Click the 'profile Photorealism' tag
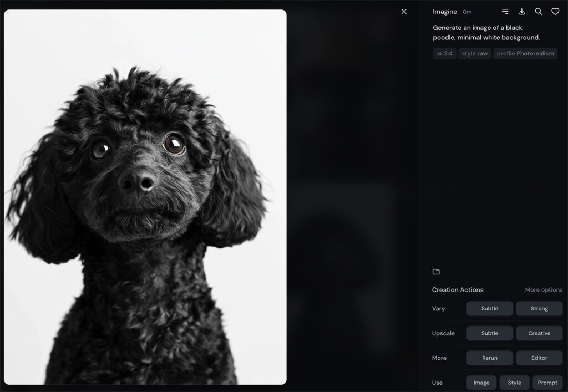This screenshot has height=392, width=568. (525, 54)
